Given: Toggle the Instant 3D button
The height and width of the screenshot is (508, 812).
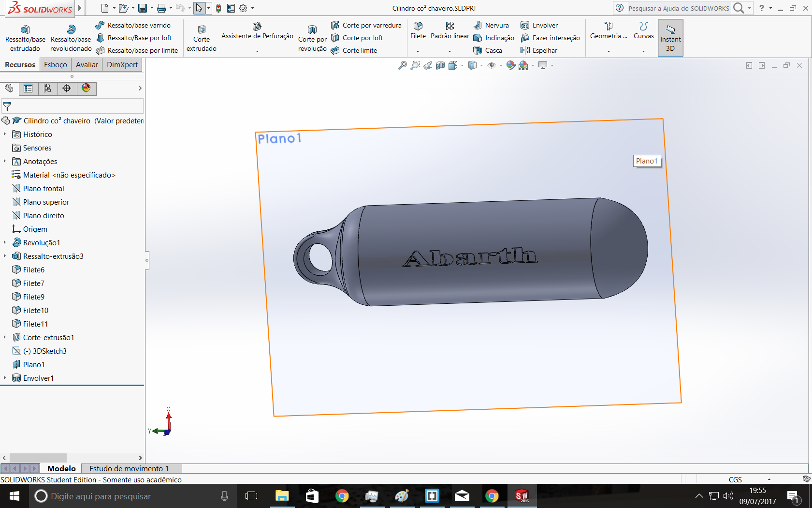Looking at the screenshot, I should 670,38.
